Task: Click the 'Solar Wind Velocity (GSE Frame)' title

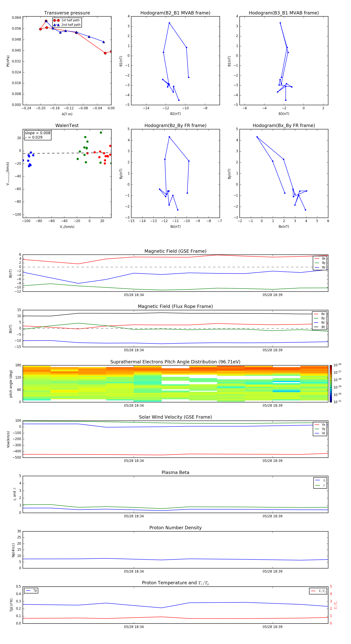Action: (x=175, y=417)
